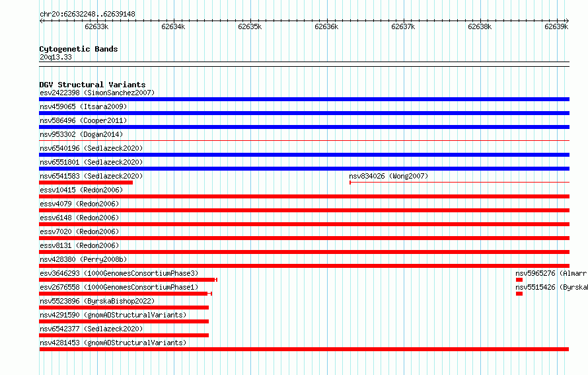Select the blue bar under nsv6551801
The height and width of the screenshot is (375, 588).
[x=304, y=169]
